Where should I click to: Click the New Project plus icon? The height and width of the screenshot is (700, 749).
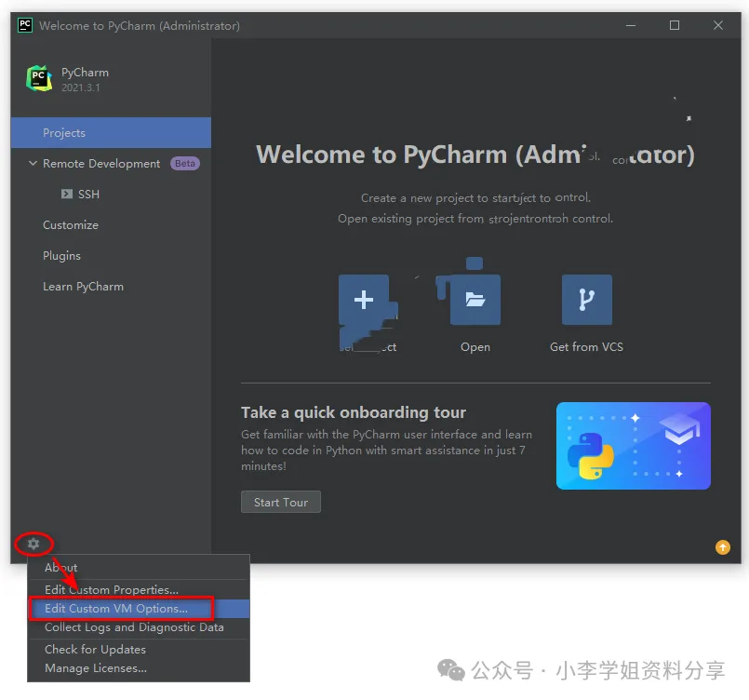[364, 300]
